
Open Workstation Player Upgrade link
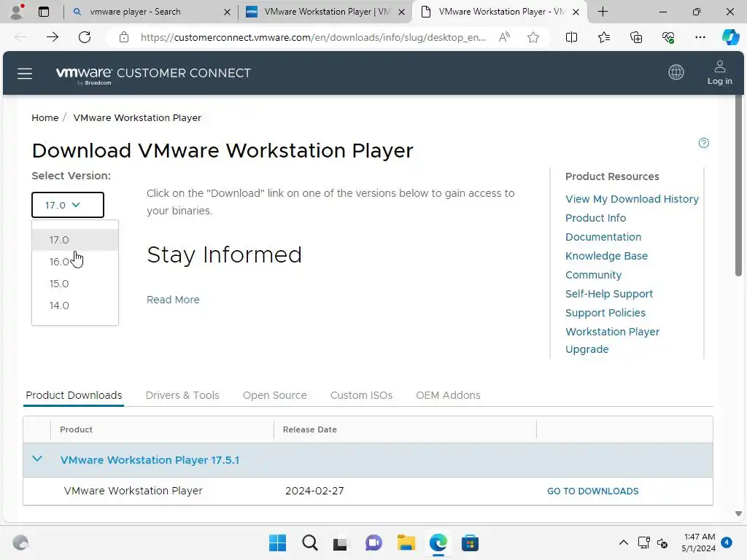612,341
